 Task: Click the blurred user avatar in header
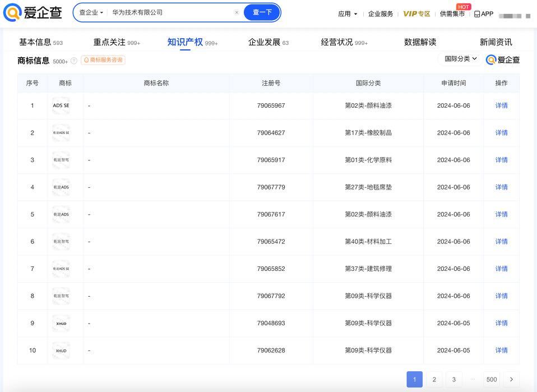point(515,16)
